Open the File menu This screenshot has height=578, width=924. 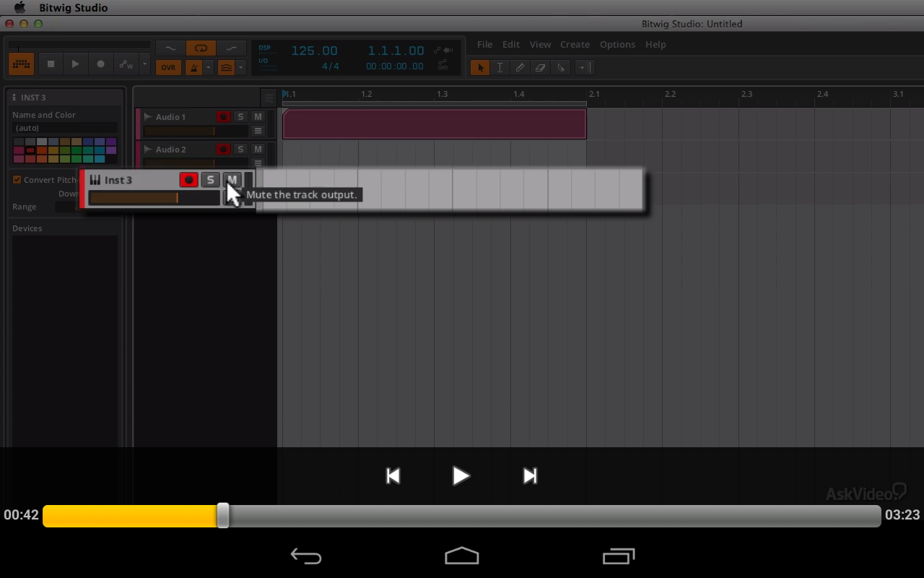484,44
